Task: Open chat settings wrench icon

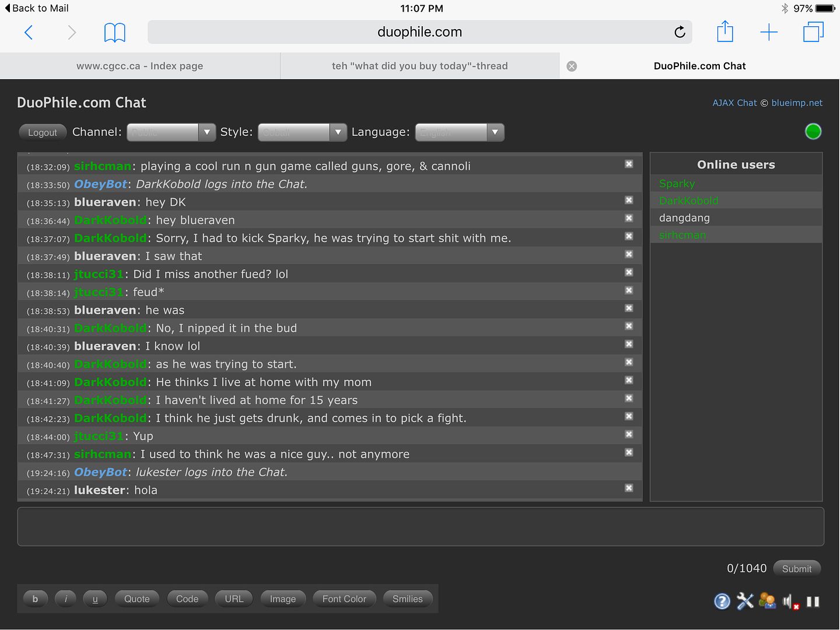Action: (745, 601)
